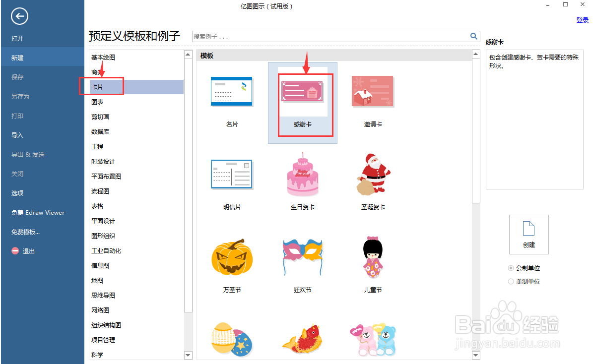Viewport: 593px width, 364px height.
Task: Click 免费模板... free templates link
Action: 25,232
